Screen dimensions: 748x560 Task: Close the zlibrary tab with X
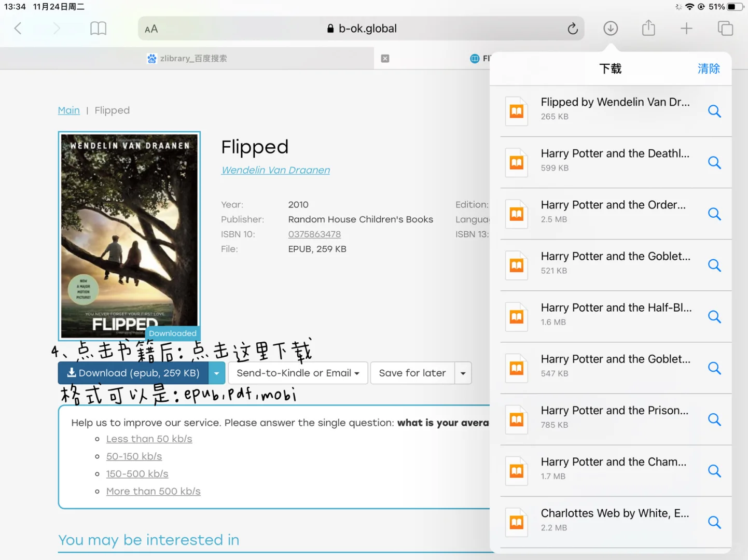pyautogui.click(x=385, y=59)
